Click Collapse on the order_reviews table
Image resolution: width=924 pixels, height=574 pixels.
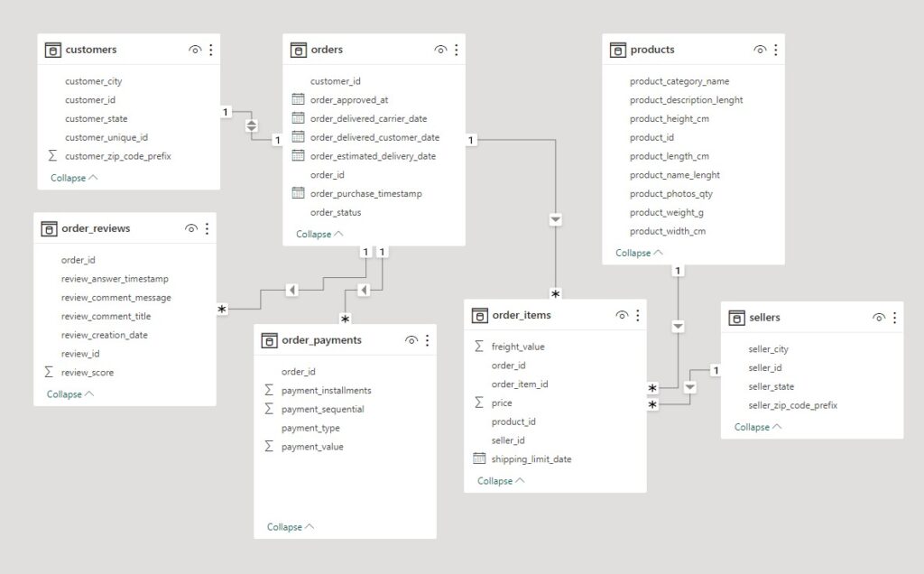69,393
